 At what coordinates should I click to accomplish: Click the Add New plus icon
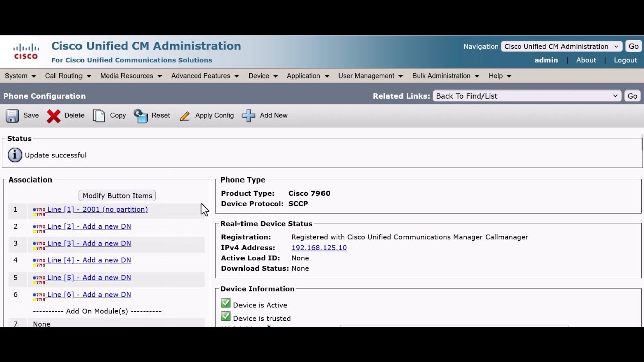coord(249,116)
